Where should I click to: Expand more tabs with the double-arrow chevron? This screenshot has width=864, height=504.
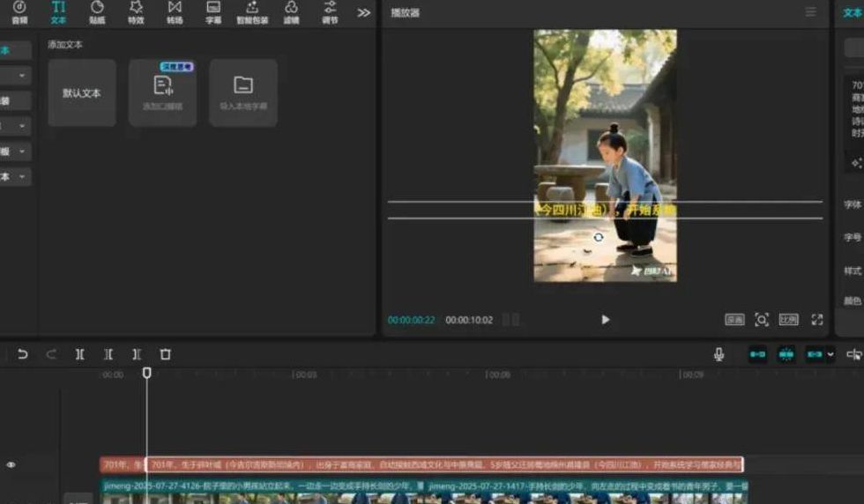point(364,12)
